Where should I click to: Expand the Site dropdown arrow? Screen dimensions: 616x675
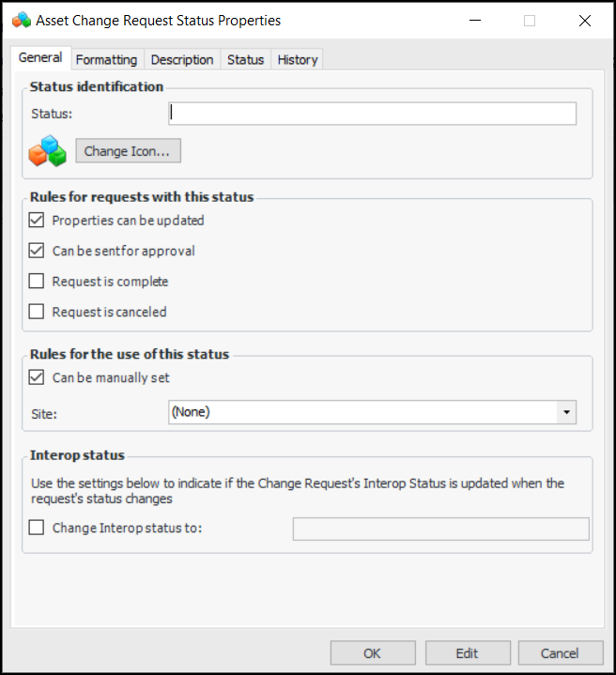(x=566, y=412)
